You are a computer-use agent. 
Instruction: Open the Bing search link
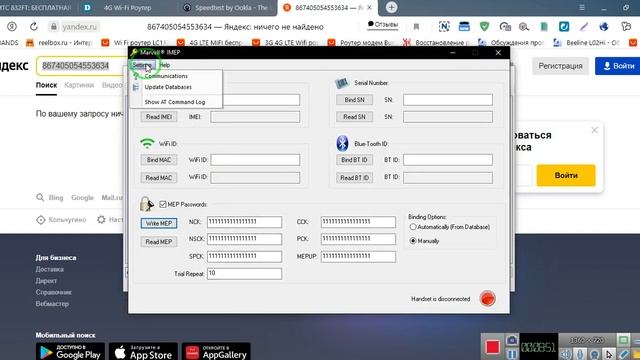click(x=56, y=198)
